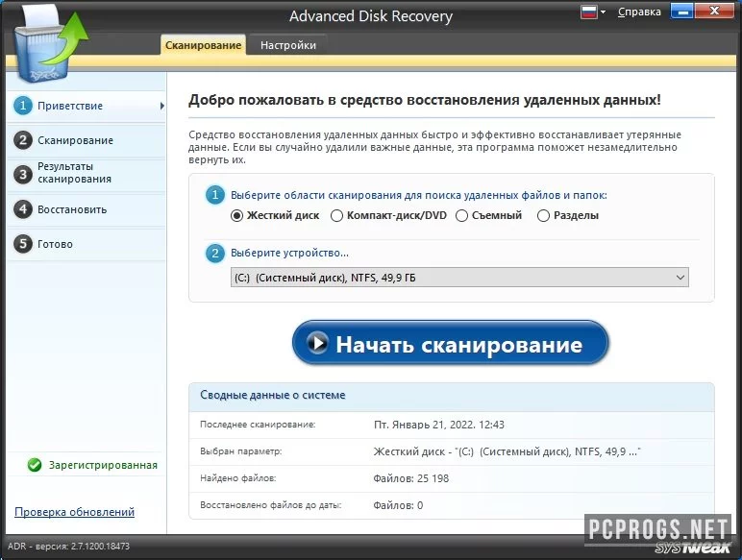Image resolution: width=742 pixels, height=560 pixels.
Task: Click the Зарегистрированная status text
Action: 103,466
